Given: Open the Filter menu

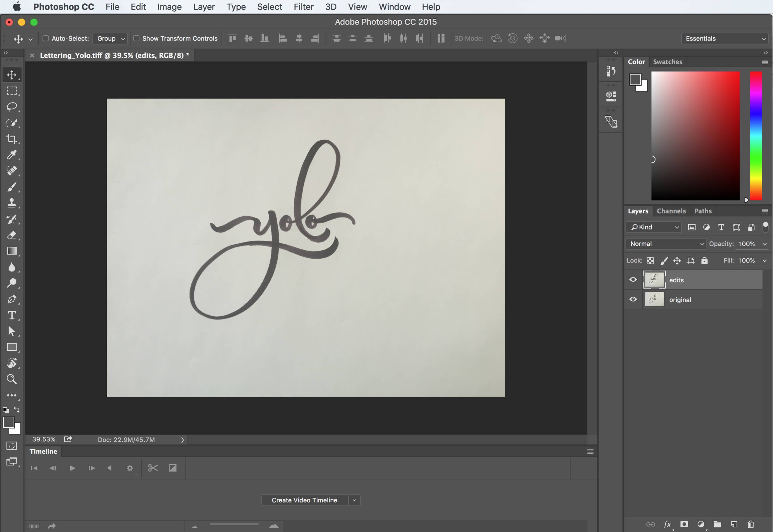Looking at the screenshot, I should 303,7.
